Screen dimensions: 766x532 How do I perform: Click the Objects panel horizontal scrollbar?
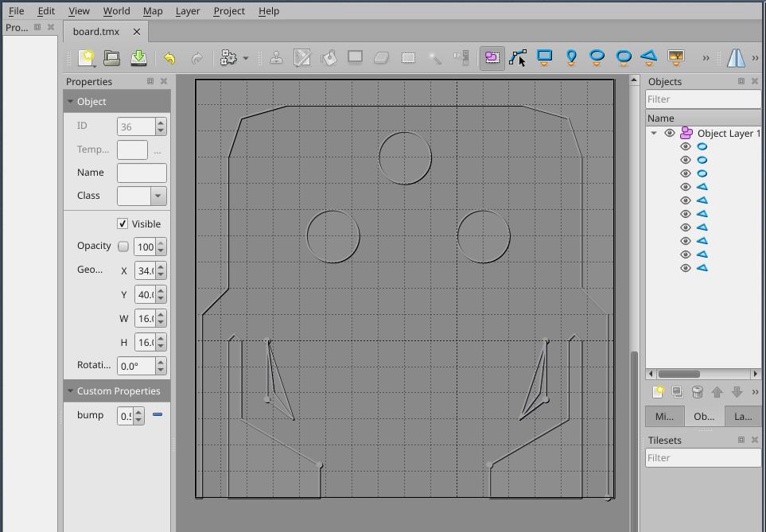(x=679, y=374)
